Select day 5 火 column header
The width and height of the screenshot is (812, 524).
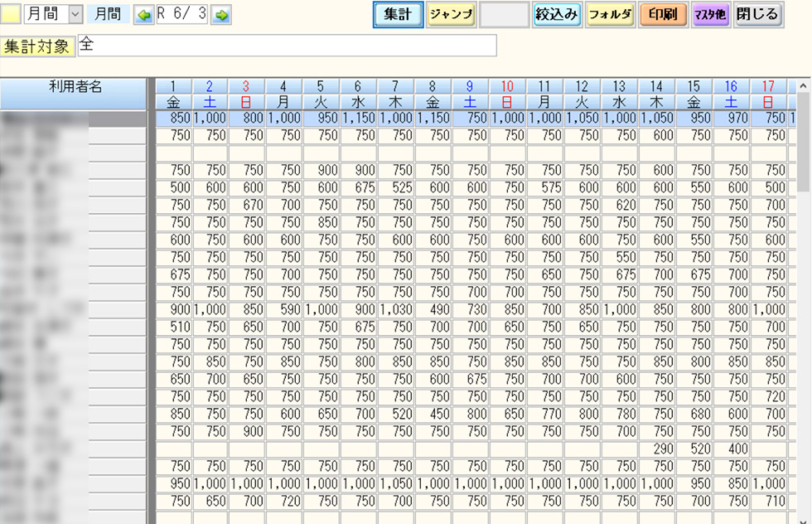[x=321, y=94]
